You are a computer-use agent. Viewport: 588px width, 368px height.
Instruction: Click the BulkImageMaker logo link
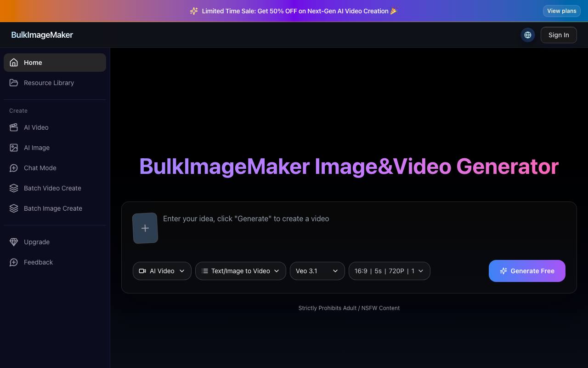[42, 35]
